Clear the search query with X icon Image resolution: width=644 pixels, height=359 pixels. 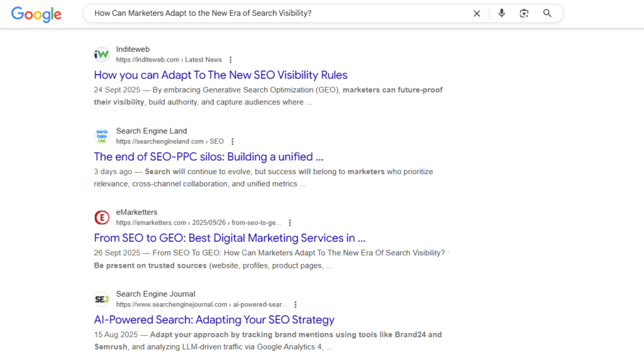(477, 13)
